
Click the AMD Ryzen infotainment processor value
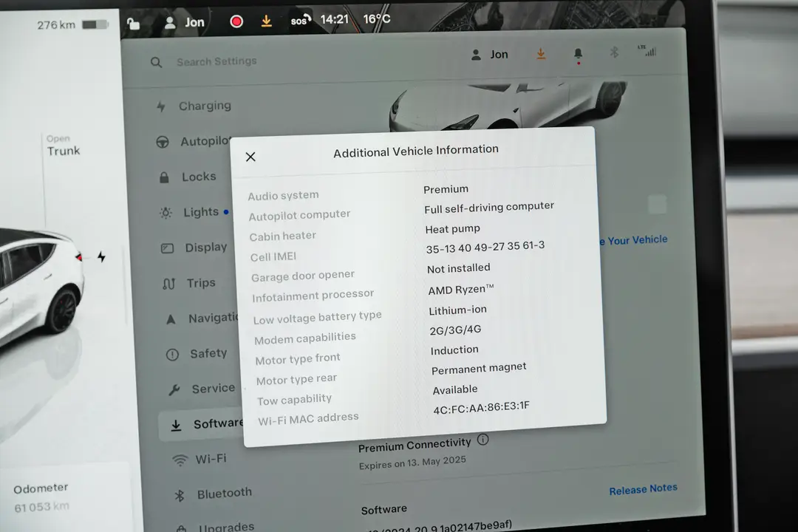(460, 290)
